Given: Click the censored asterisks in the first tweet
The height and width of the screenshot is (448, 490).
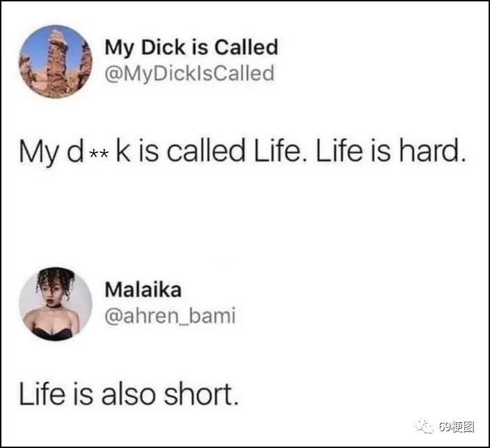Looking at the screenshot, I should pyautogui.click(x=99, y=153).
